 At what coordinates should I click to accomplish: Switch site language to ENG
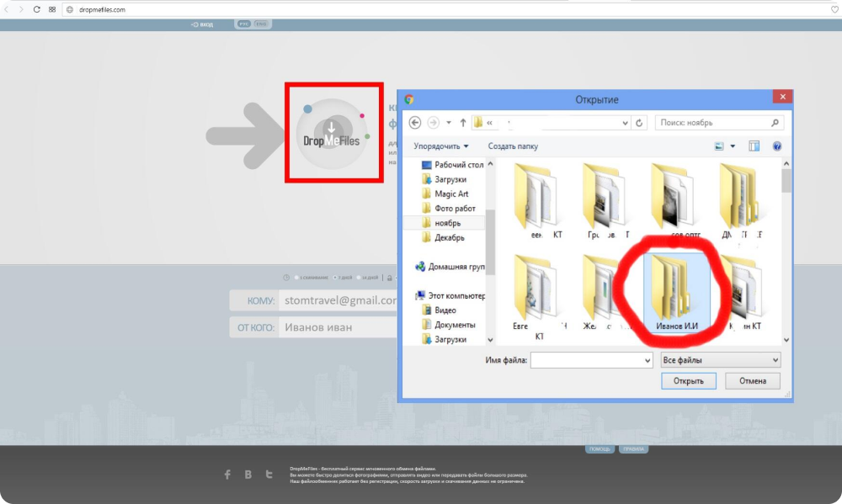click(x=261, y=24)
